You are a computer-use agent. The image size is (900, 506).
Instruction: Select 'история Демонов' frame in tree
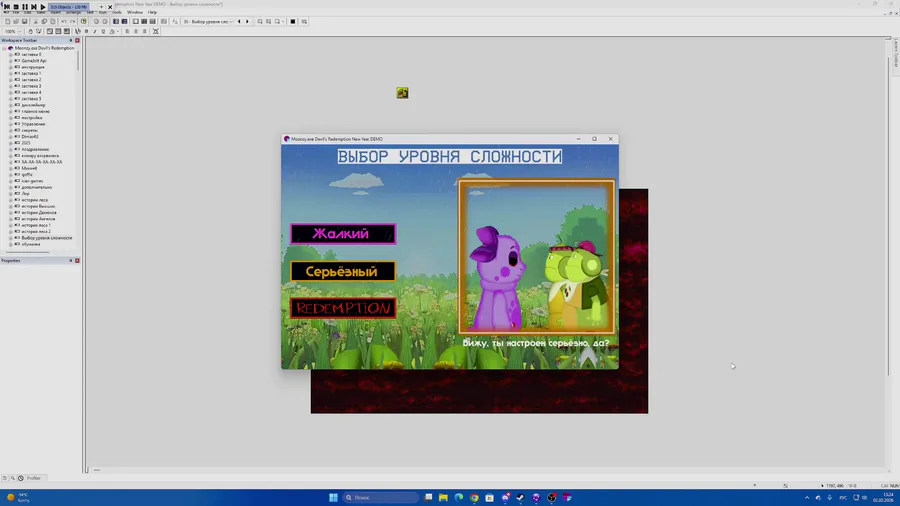click(x=39, y=213)
